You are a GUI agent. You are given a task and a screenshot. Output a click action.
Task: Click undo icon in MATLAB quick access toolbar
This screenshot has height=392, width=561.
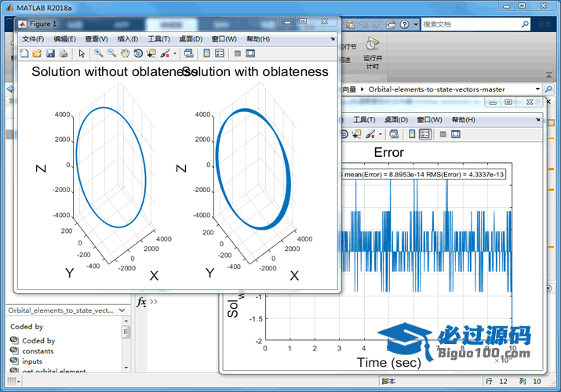coord(364,24)
